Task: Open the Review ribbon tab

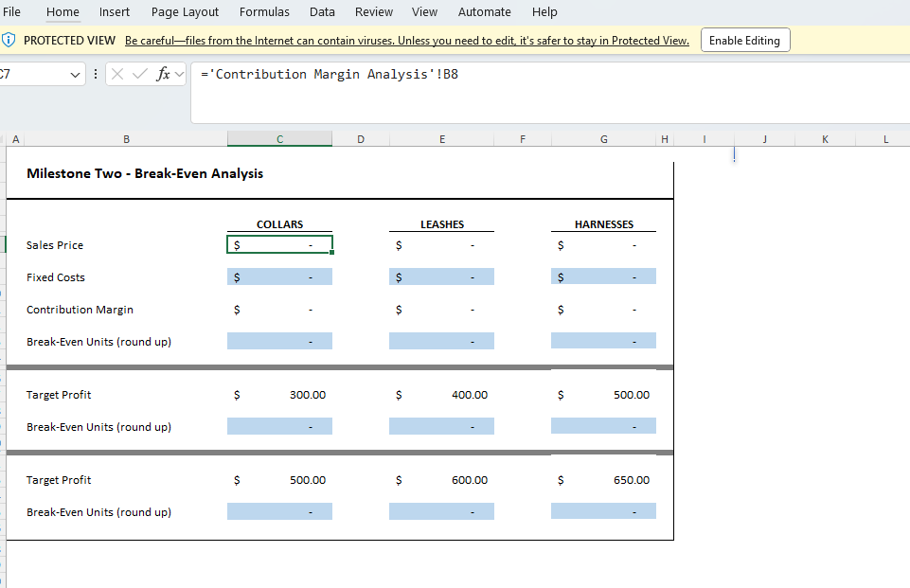Action: [374, 11]
